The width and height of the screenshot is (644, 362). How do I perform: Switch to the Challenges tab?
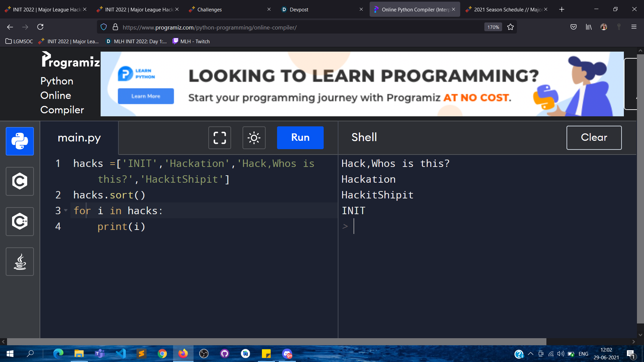point(210,9)
